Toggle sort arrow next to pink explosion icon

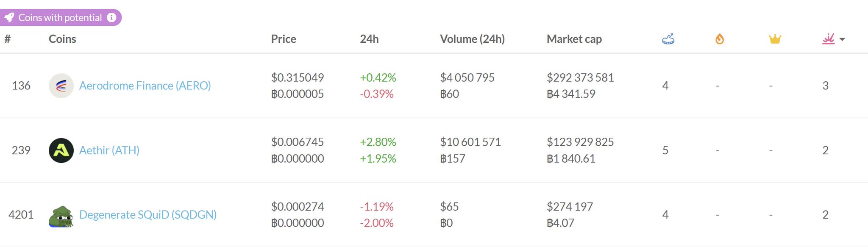[842, 39]
